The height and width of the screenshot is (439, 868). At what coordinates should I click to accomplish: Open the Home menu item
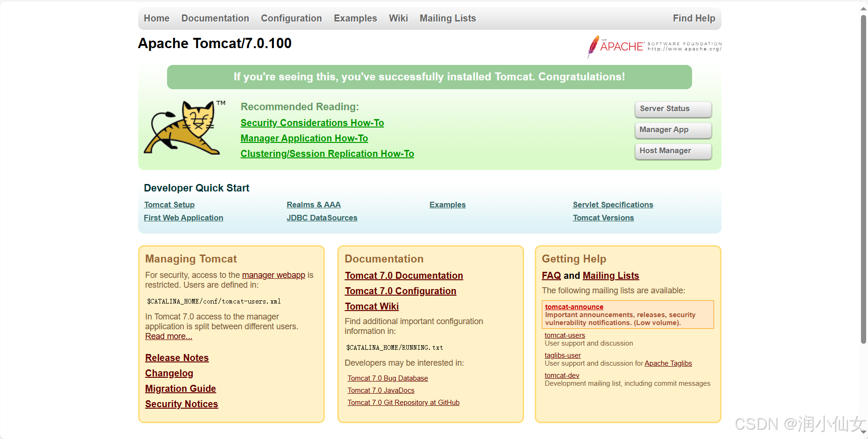156,18
